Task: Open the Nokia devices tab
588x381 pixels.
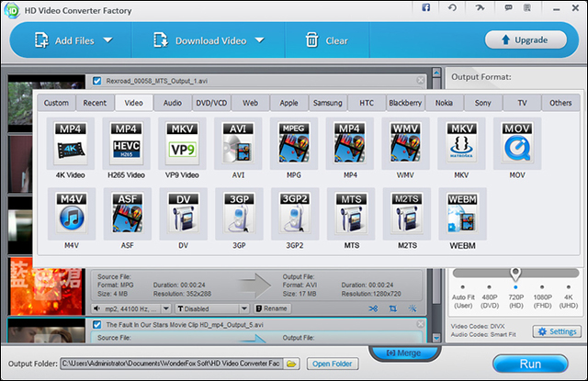Action: coord(444,103)
